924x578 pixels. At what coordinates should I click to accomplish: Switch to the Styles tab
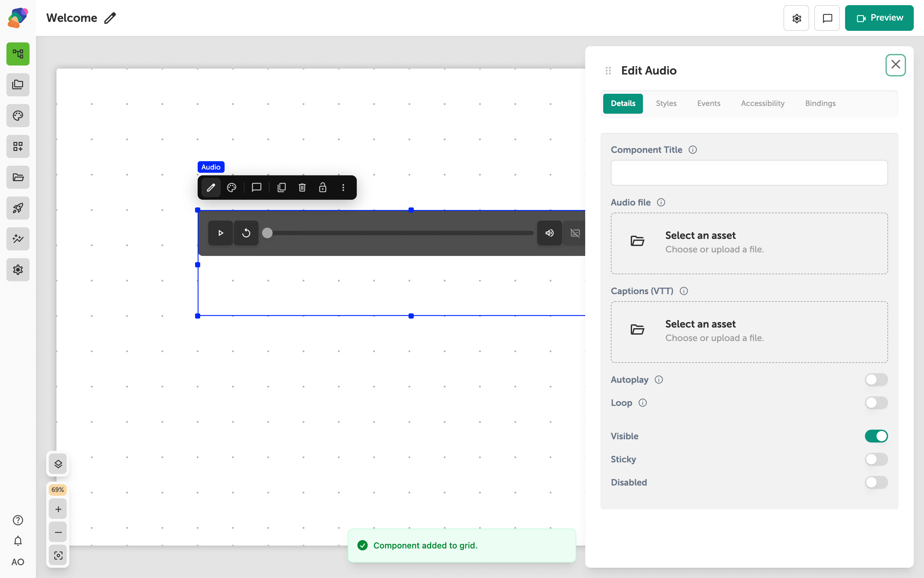click(x=666, y=104)
